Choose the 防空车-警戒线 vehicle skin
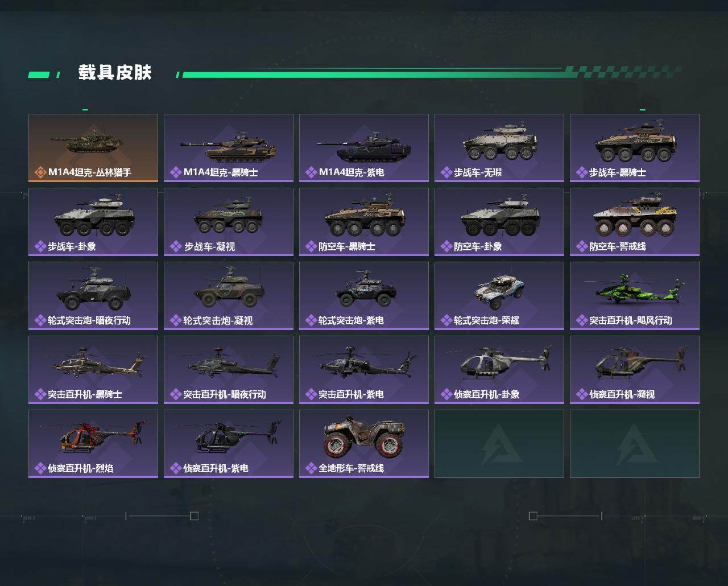 click(x=635, y=222)
